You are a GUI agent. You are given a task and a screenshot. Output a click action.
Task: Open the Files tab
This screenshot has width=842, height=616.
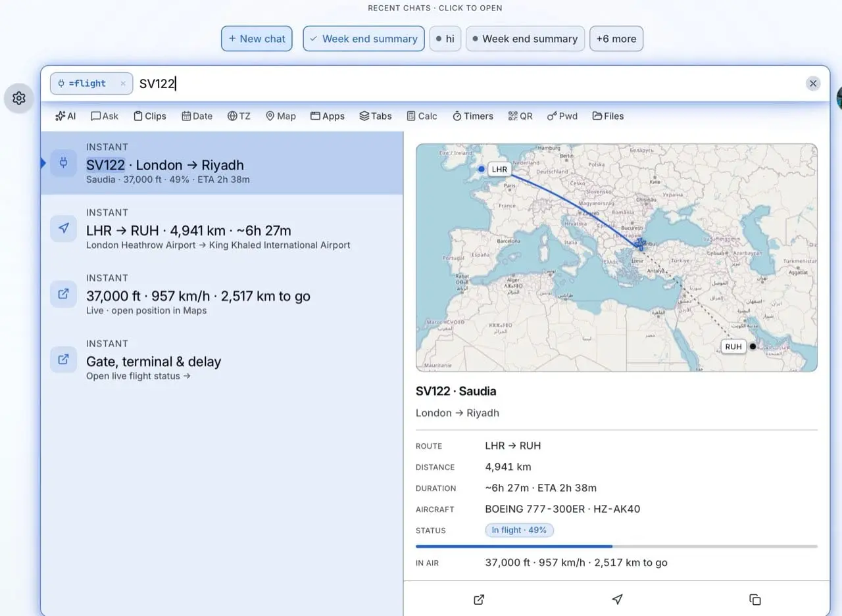[608, 116]
